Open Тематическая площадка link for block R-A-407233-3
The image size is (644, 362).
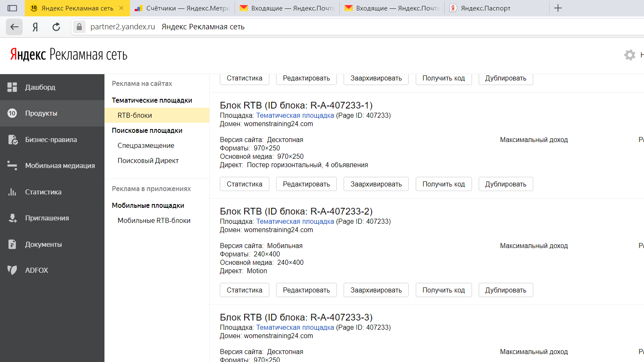[x=295, y=327]
